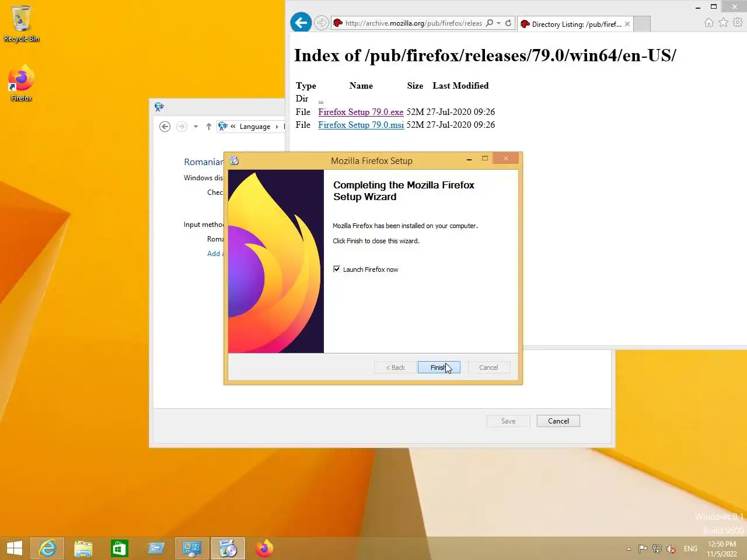Click forward arrow in Language window
Image resolution: width=747 pixels, height=560 pixels.
(x=181, y=127)
